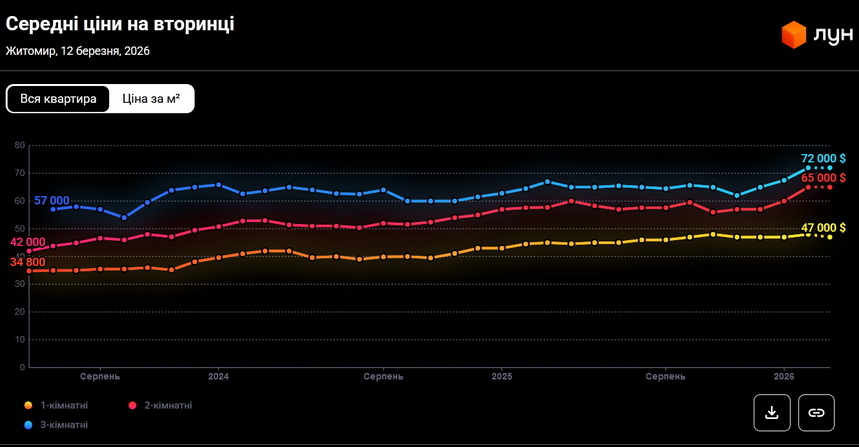Toggle the 2-кімнатні series in legend
859x447 pixels.
click(168, 405)
